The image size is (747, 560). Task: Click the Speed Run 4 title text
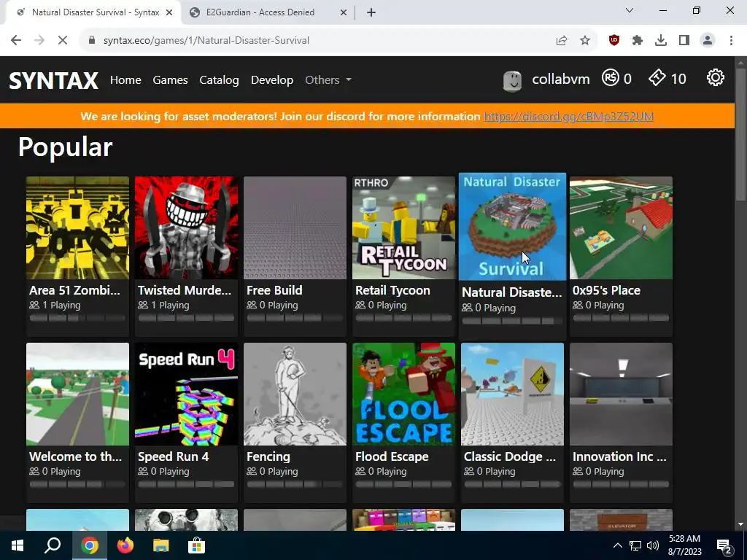click(174, 456)
